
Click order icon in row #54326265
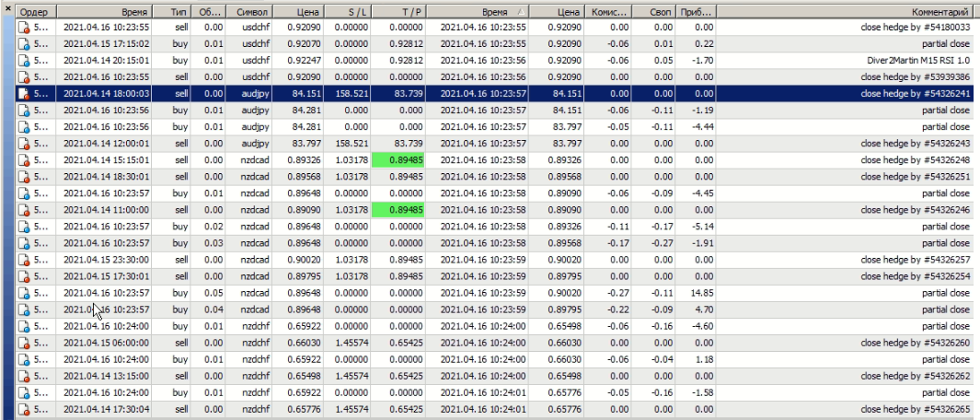(x=24, y=409)
